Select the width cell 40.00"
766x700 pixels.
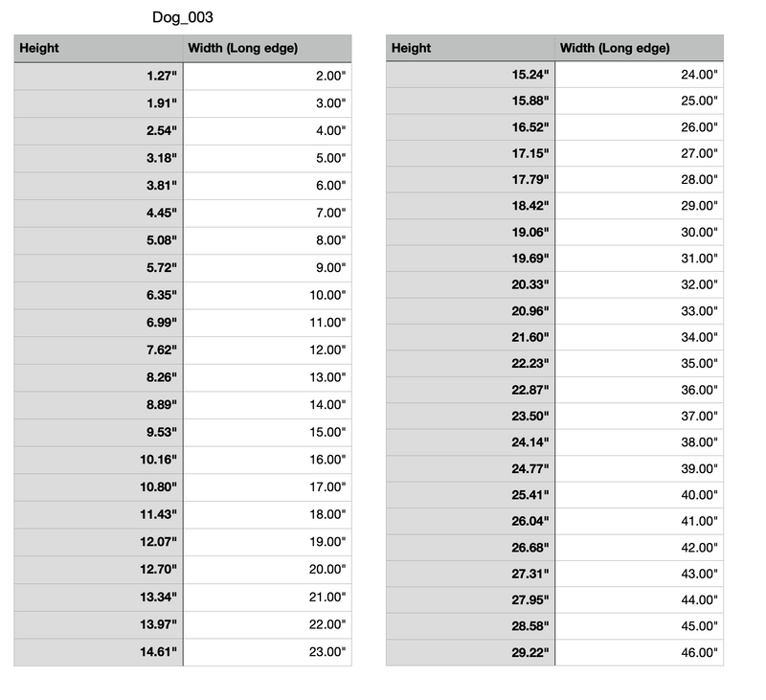639,495
